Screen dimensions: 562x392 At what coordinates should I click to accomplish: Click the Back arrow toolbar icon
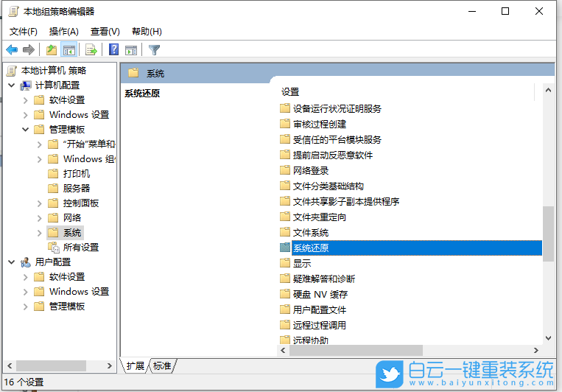12,49
